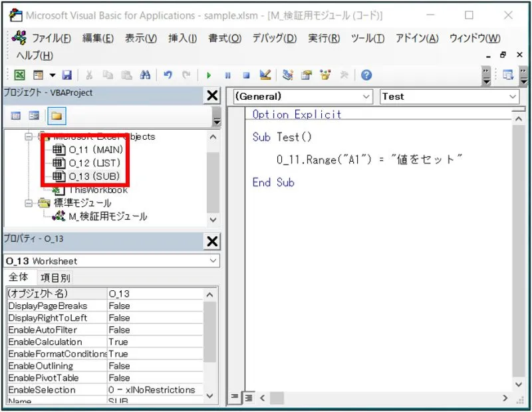Click EnableSelection xlNoRestrictions value
The image size is (532, 412).
[155, 389]
